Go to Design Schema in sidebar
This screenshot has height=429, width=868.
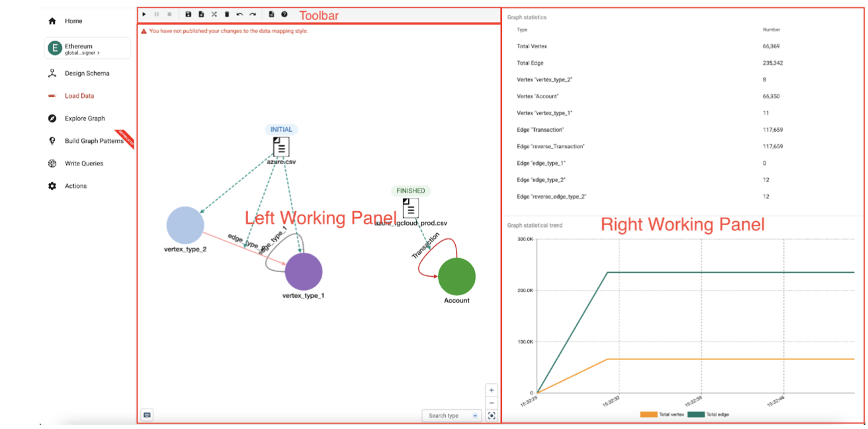coord(87,73)
